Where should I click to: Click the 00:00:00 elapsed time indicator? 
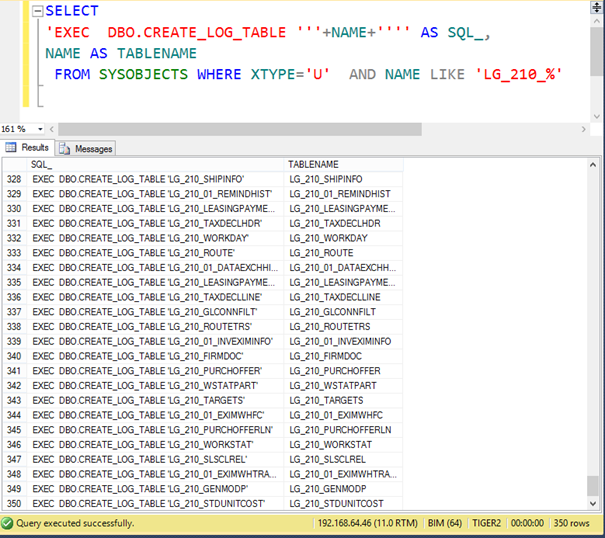click(527, 523)
